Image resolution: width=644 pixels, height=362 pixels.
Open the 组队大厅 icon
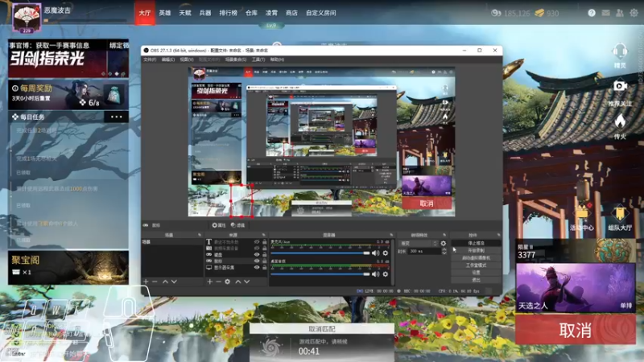pyautogui.click(x=620, y=213)
